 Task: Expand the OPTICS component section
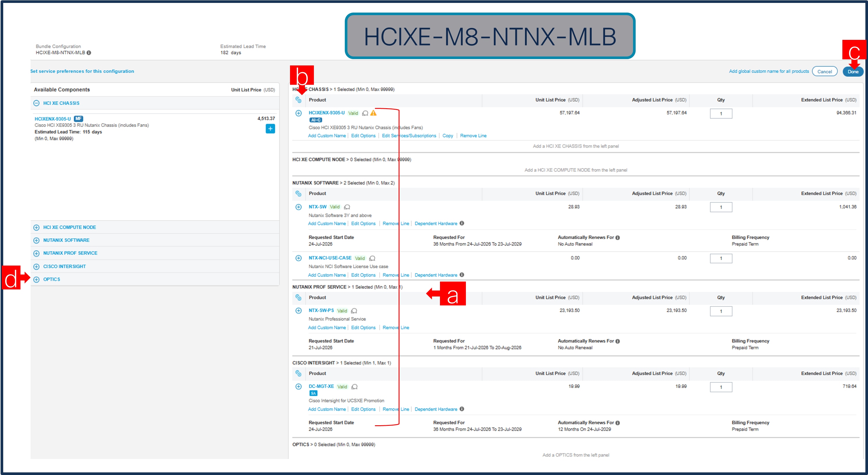tap(36, 280)
